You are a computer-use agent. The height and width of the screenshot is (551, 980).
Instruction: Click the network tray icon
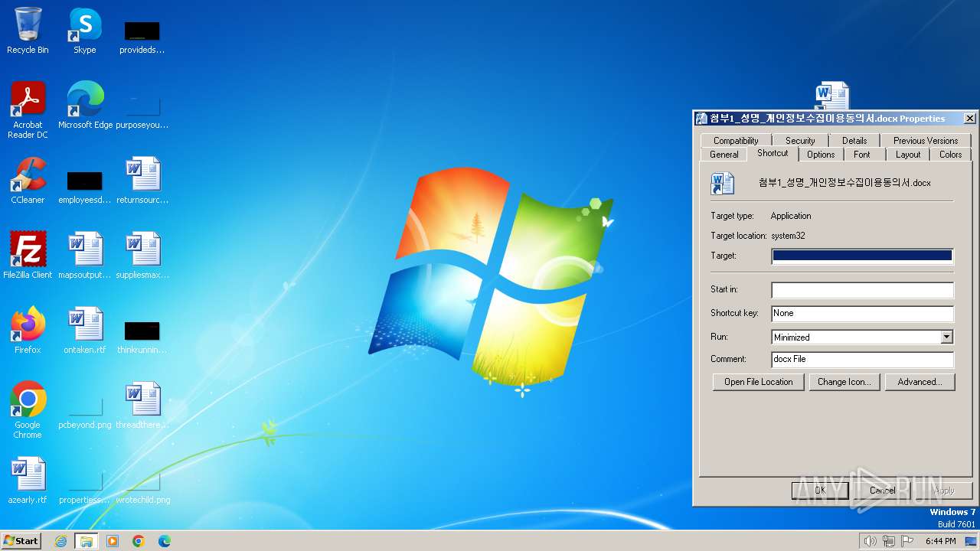point(889,541)
